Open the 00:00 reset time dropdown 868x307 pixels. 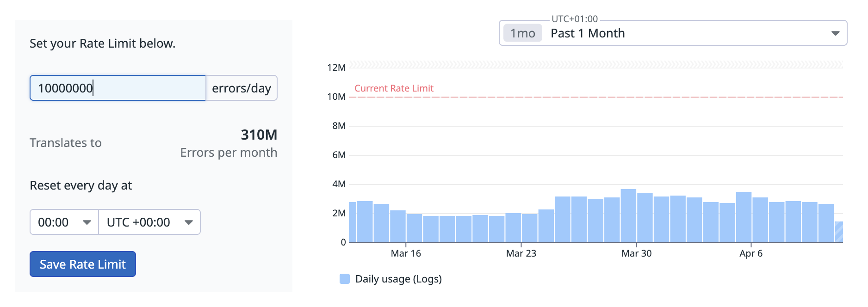[64, 222]
